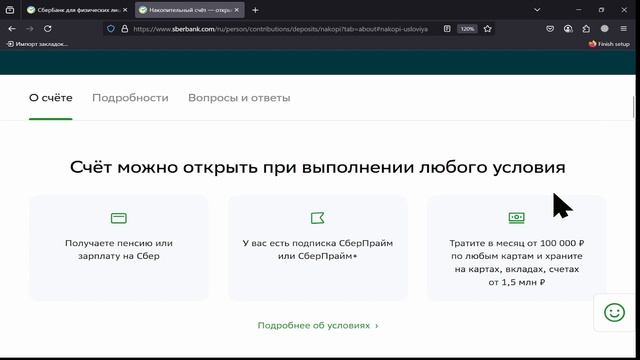Close the Накопительный счёт tab
Viewport: 640px width, 360px height.
click(237, 10)
